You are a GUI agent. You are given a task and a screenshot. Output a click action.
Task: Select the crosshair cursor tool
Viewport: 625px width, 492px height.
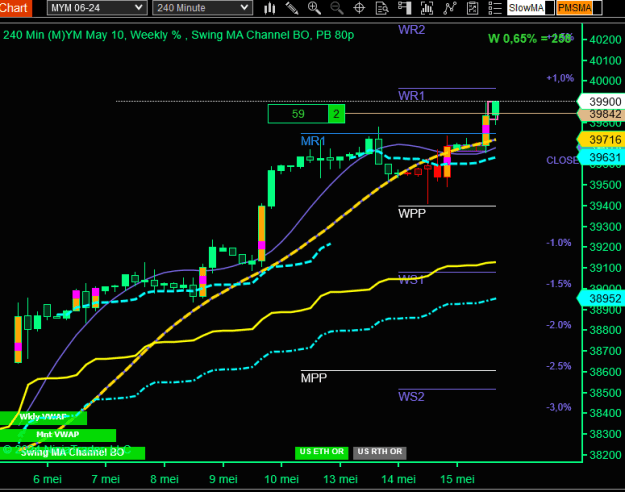pyautogui.click(x=359, y=8)
